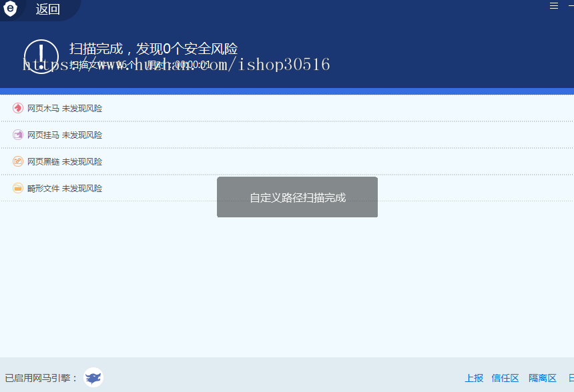574x392 pixels.
Task: Click the 网页黑链 category icon
Action: click(x=17, y=161)
